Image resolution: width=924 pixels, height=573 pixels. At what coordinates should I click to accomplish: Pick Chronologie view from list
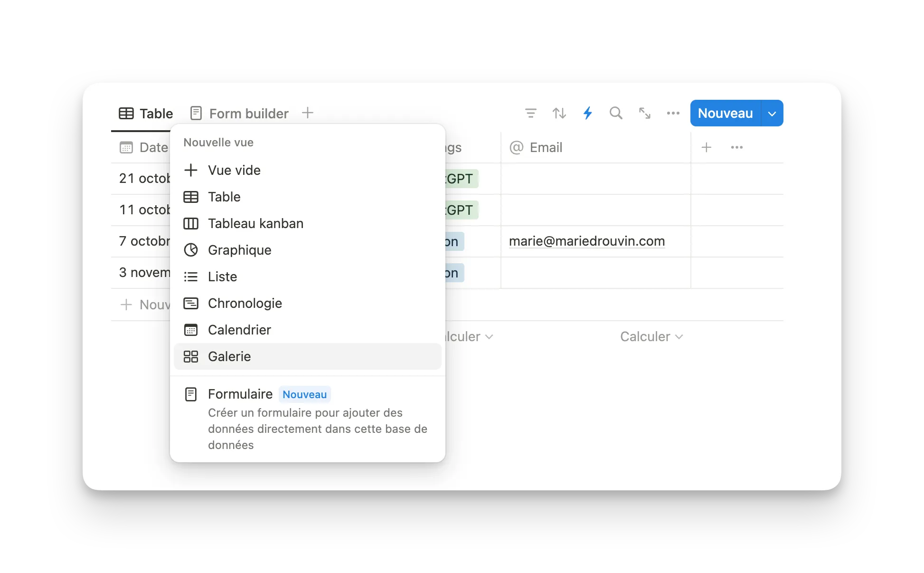point(245,303)
